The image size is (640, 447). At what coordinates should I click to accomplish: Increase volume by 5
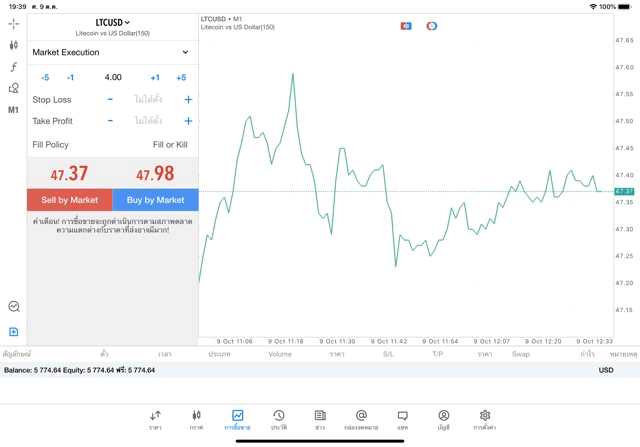[181, 78]
